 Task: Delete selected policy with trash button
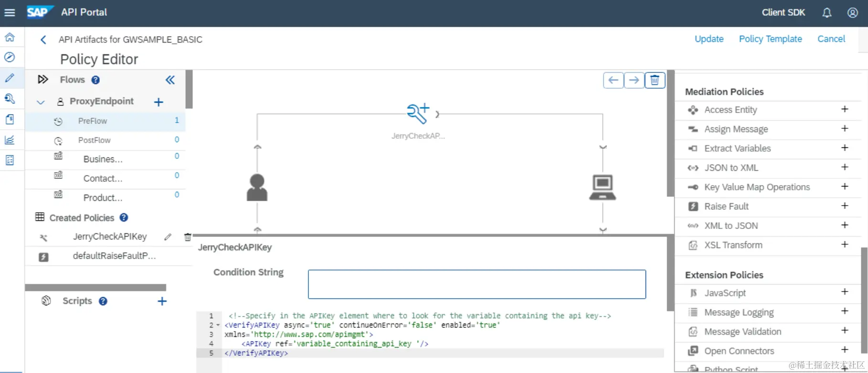(x=655, y=80)
